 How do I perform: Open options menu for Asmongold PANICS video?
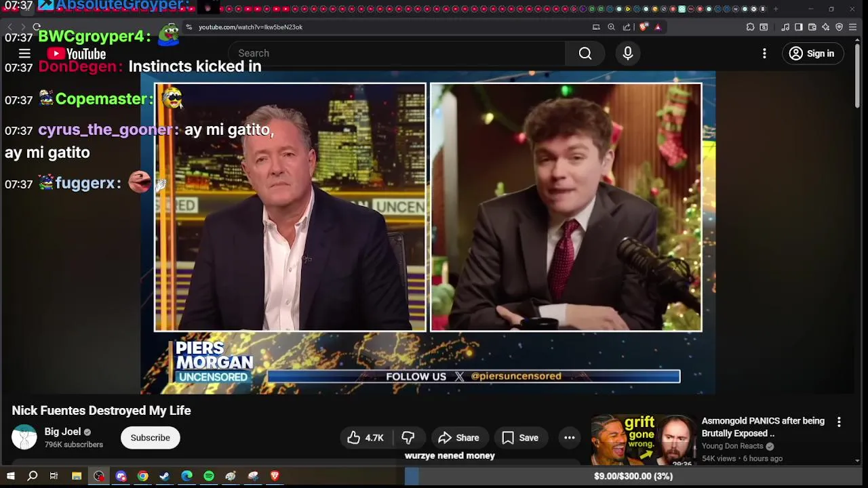(839, 422)
